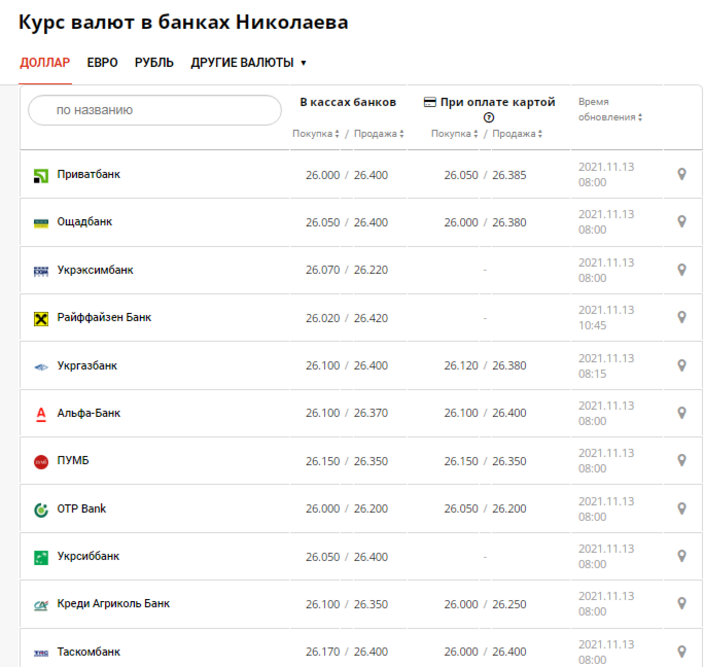Click Таскомбанк cash rate 26.170 / 26.400
Screen dimensions: 704x667
[x=347, y=652]
